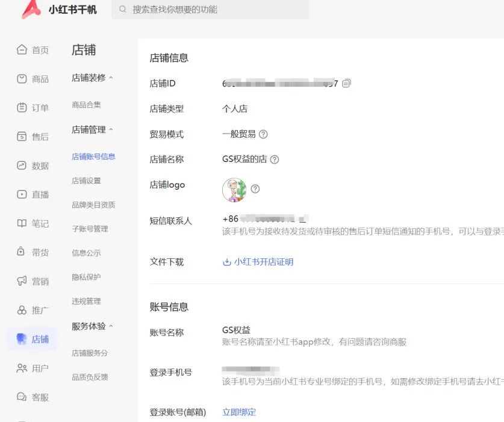Open 数据 analytics in sidebar

pyautogui.click(x=22, y=166)
